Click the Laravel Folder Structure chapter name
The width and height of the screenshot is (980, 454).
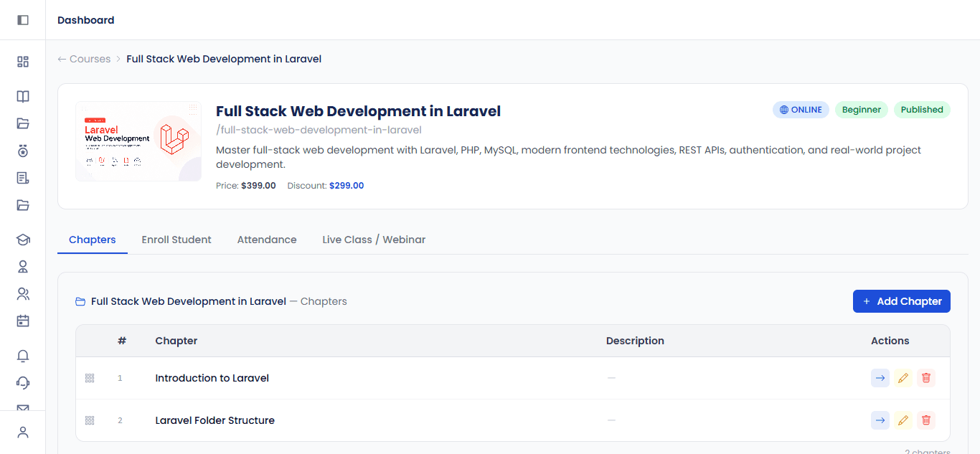click(215, 420)
